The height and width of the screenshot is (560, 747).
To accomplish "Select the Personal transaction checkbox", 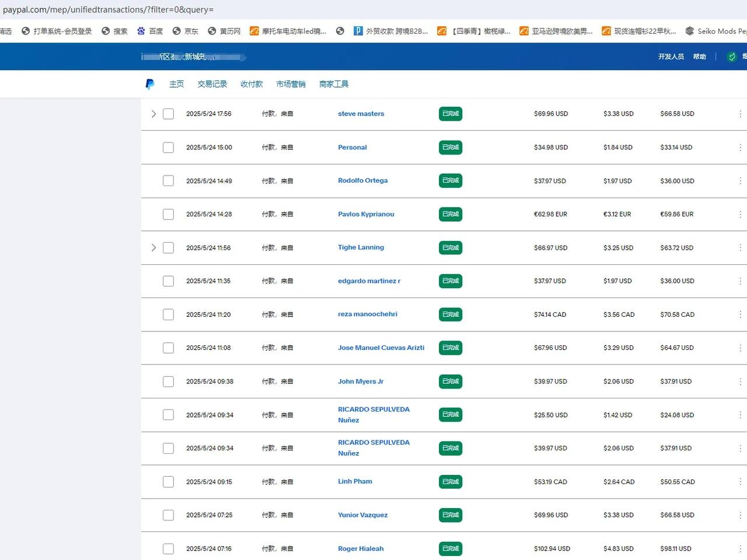I will point(168,148).
